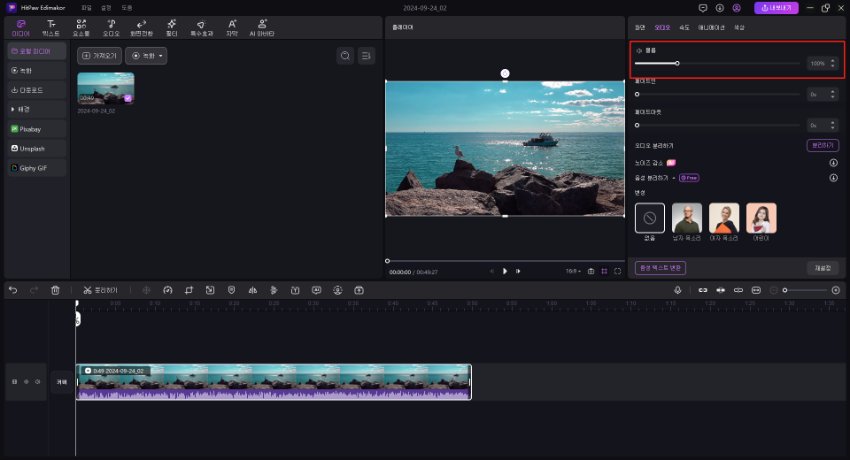850x460 pixels.
Task: Click the search icon in media library
Action: pos(345,56)
